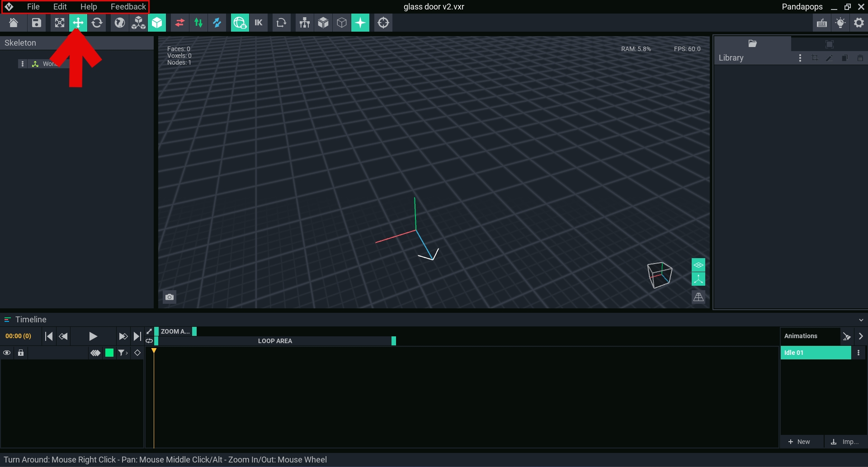Toggle the timeline lock icon

(21, 353)
